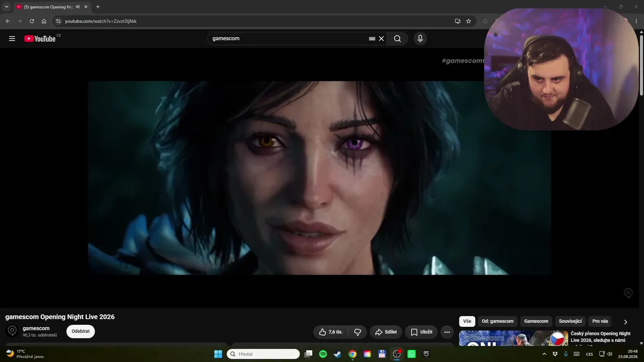The height and width of the screenshot is (362, 644).
Task: Show more filter chips with arrow
Action: (x=625, y=322)
